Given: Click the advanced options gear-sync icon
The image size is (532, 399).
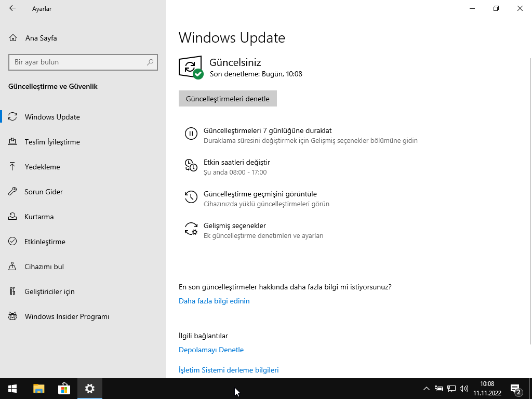Looking at the screenshot, I should click(x=191, y=229).
